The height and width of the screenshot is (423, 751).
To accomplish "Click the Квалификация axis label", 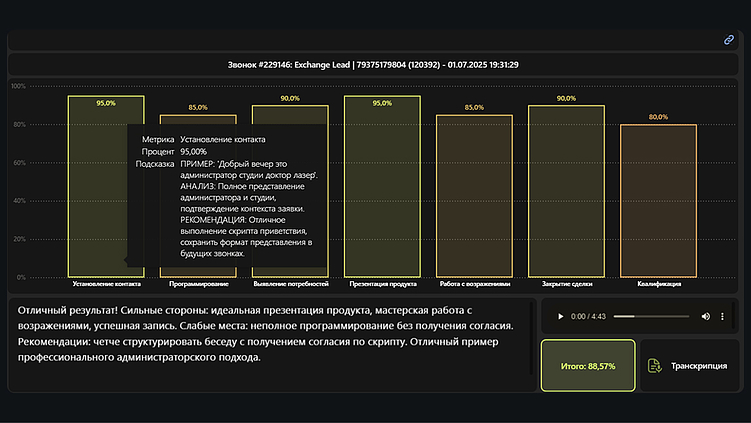I will point(659,284).
